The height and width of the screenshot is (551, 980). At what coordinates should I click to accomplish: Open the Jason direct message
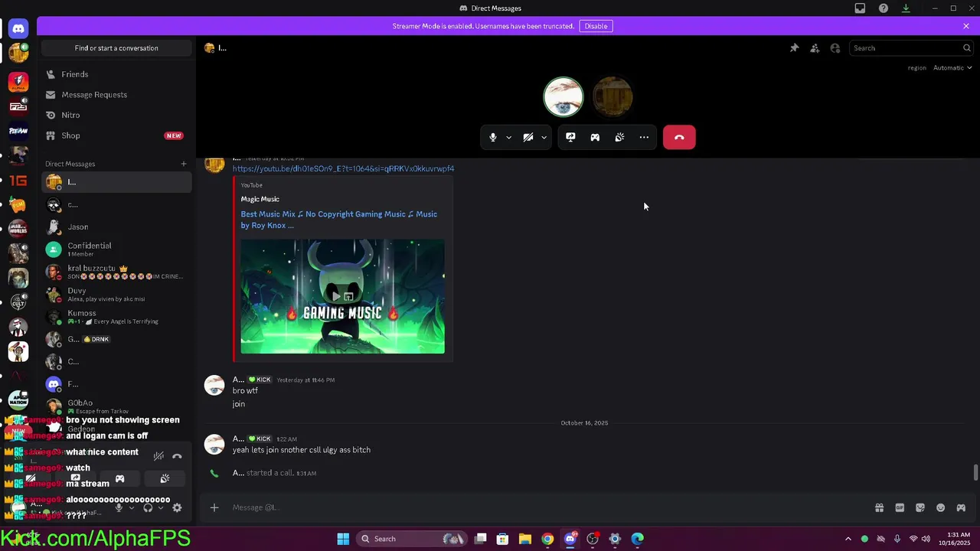pyautogui.click(x=116, y=227)
